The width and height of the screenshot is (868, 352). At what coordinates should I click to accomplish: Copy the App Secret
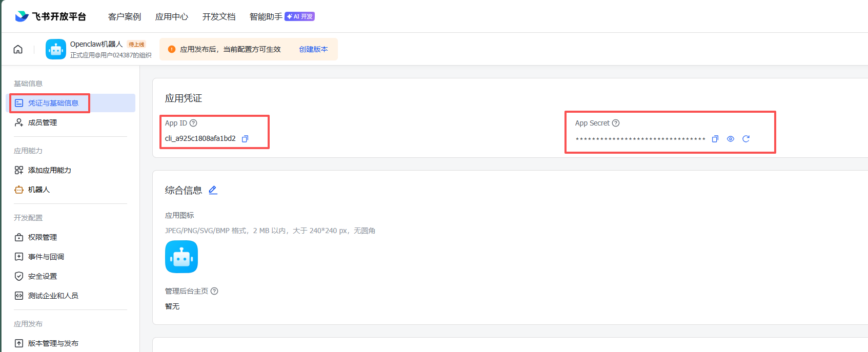coord(715,139)
